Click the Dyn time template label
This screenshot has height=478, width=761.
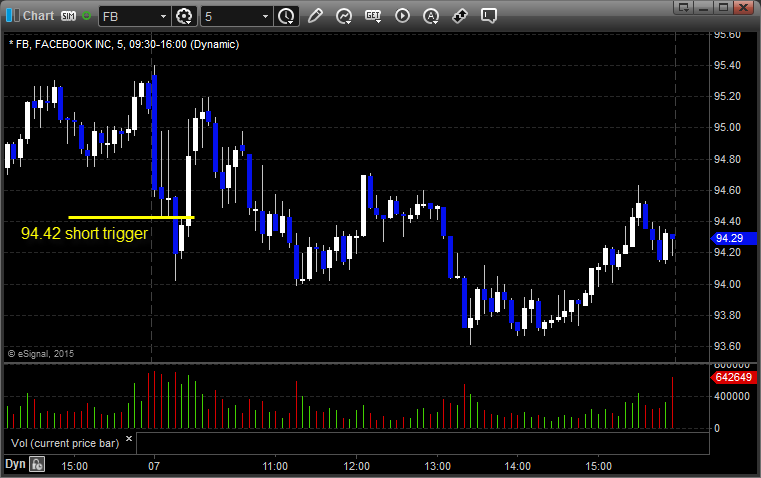click(15, 464)
